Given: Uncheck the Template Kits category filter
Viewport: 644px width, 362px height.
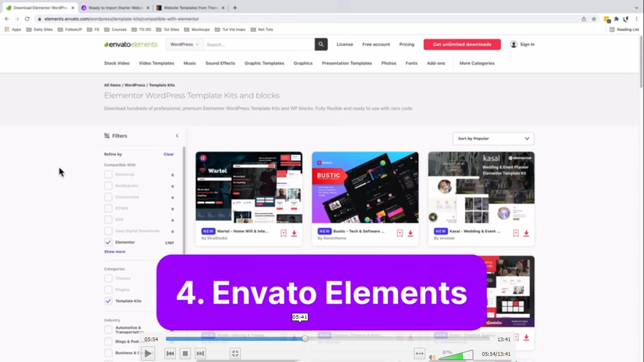Looking at the screenshot, I should 108,301.
